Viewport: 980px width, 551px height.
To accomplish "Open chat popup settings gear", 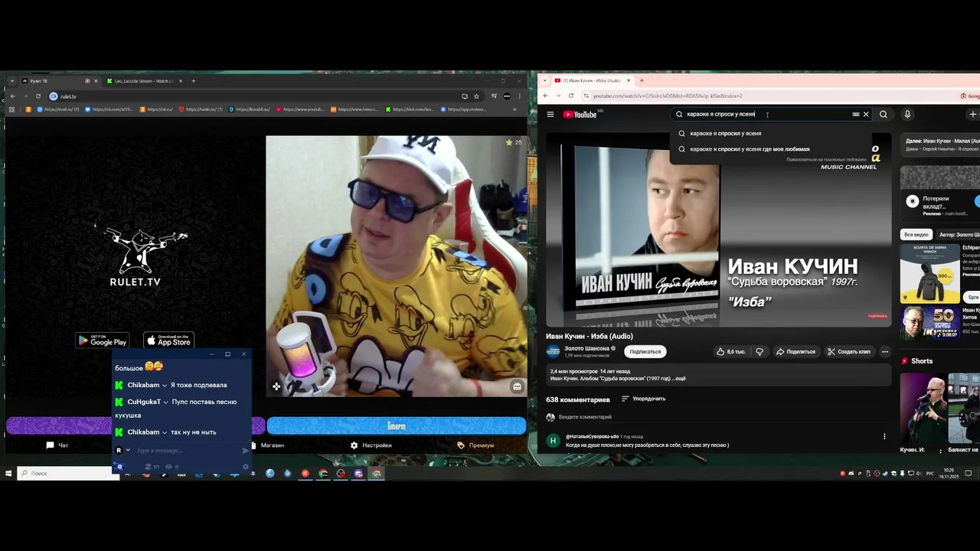I will 245,466.
